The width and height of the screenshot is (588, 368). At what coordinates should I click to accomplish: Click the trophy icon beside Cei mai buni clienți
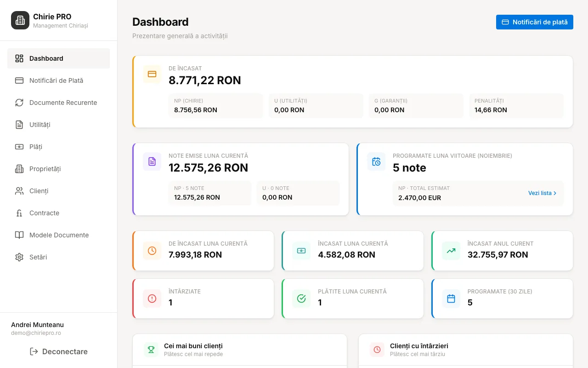point(151,350)
